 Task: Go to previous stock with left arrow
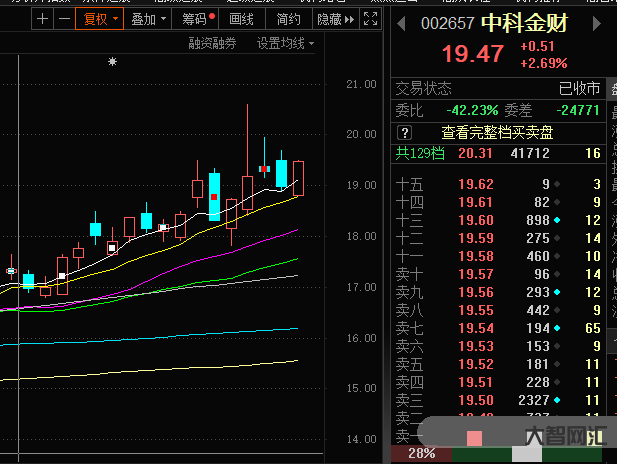tap(401, 22)
